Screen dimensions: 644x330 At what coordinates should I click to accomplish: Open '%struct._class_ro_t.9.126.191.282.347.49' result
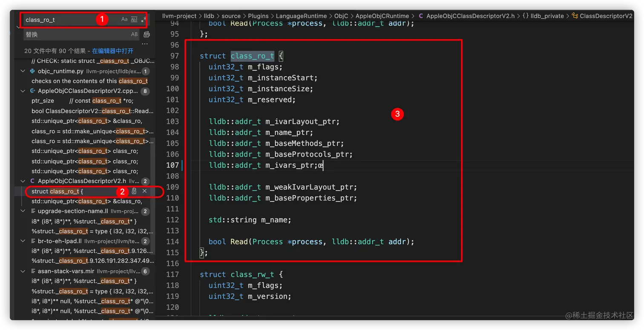(92, 261)
